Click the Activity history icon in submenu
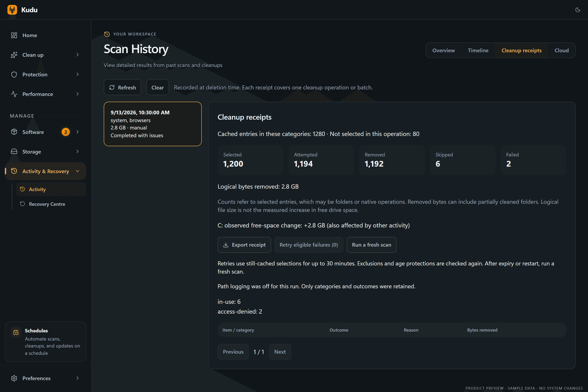This screenshot has width=588, height=392. point(22,189)
